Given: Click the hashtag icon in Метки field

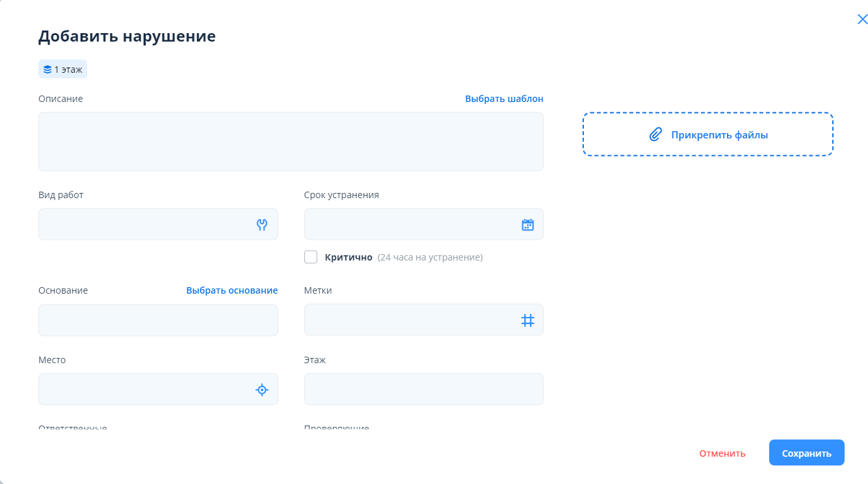Looking at the screenshot, I should [x=527, y=320].
